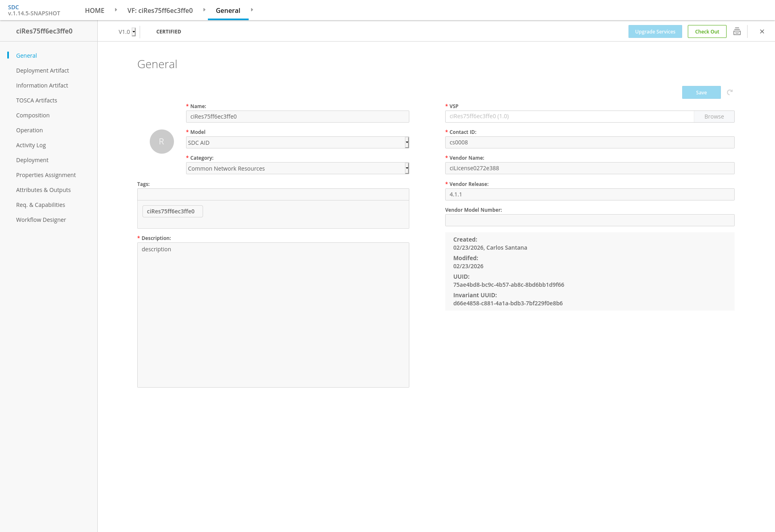Click the X close icon at top right
Screen dimensions: 775x532
click(762, 31)
